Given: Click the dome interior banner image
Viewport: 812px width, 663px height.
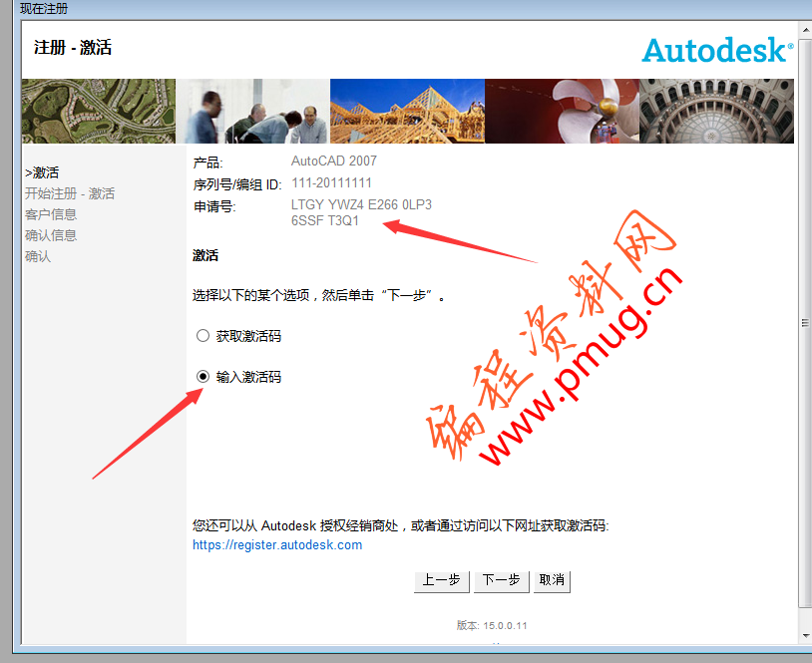Looking at the screenshot, I should [716, 111].
